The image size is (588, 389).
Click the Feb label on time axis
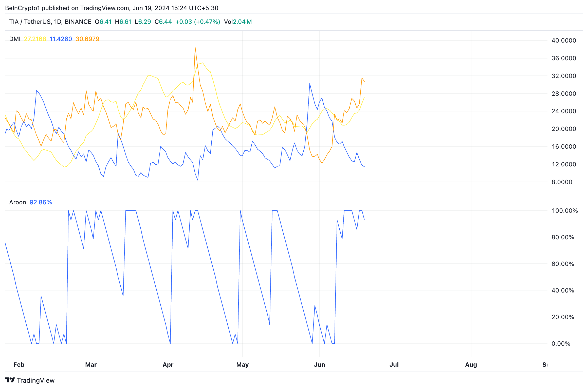[19, 365]
